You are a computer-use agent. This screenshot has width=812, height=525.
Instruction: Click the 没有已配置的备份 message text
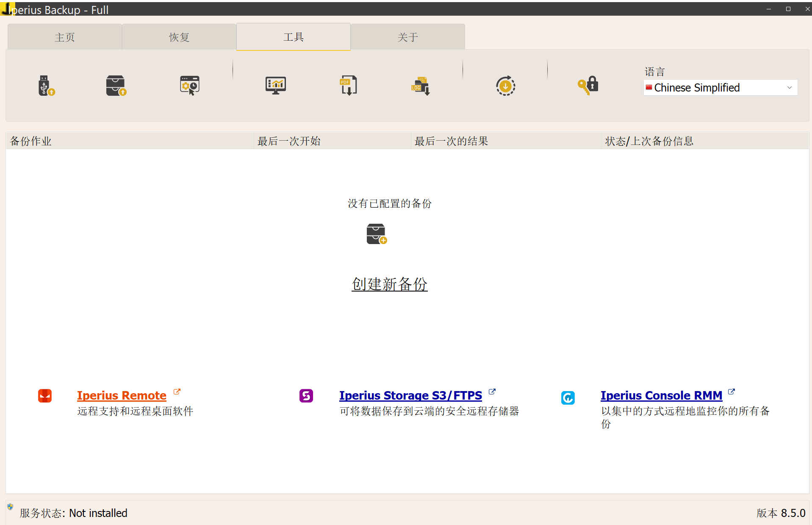click(390, 203)
